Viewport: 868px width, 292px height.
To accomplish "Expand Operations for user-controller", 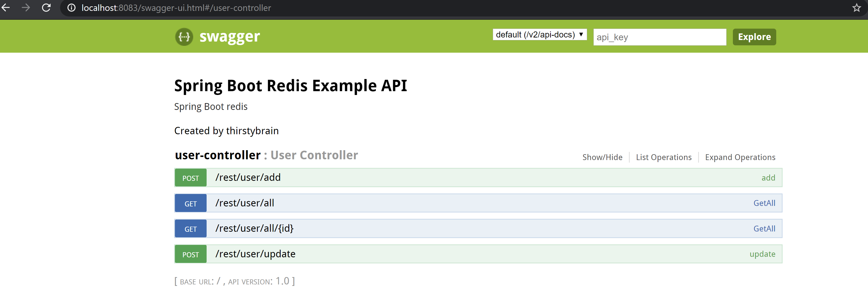I will (x=740, y=157).
